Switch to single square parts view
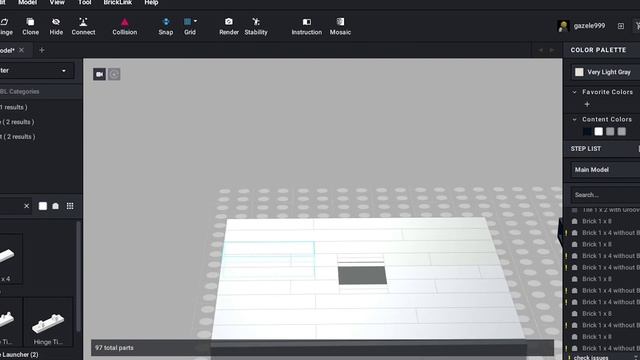The image size is (640, 360). click(42, 206)
